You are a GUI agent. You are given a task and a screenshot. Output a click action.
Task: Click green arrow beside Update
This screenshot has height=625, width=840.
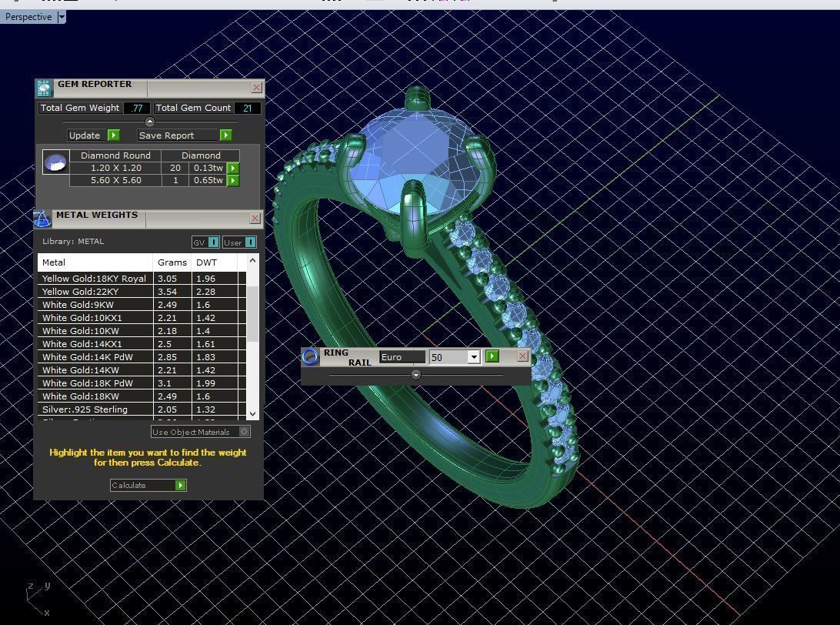tap(114, 135)
